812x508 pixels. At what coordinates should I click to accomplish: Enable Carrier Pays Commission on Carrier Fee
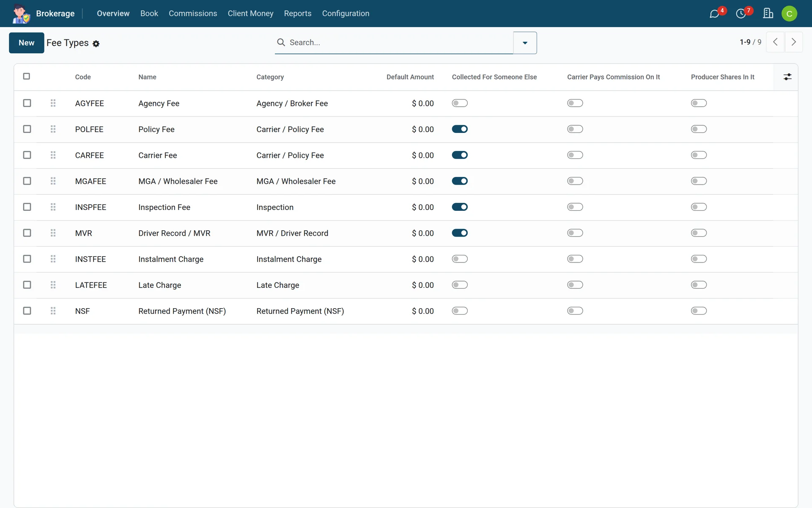tap(575, 155)
